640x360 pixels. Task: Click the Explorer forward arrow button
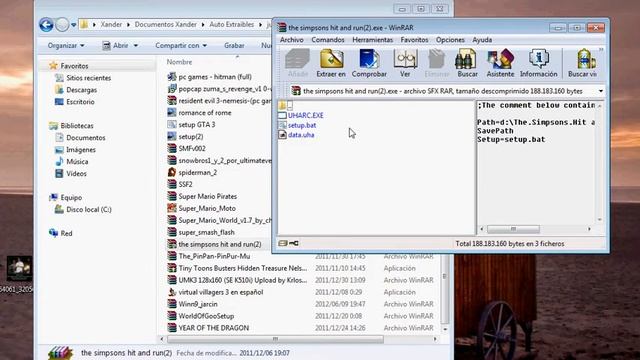[62, 25]
